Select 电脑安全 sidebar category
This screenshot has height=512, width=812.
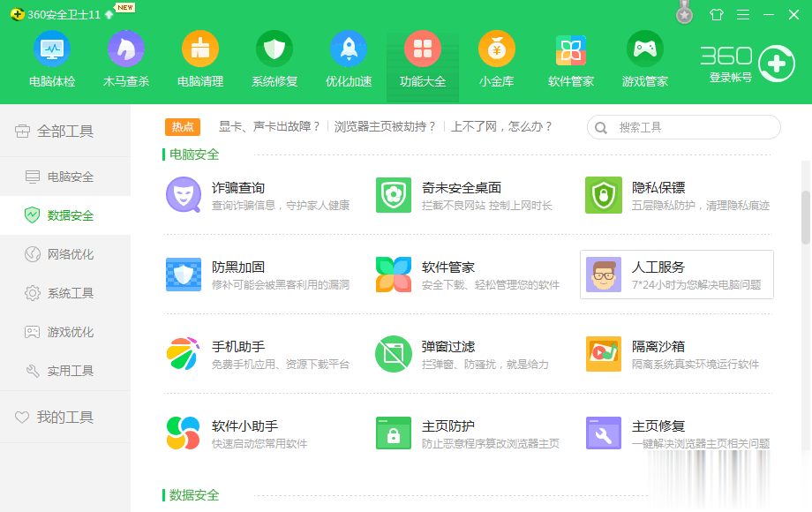pos(65,177)
